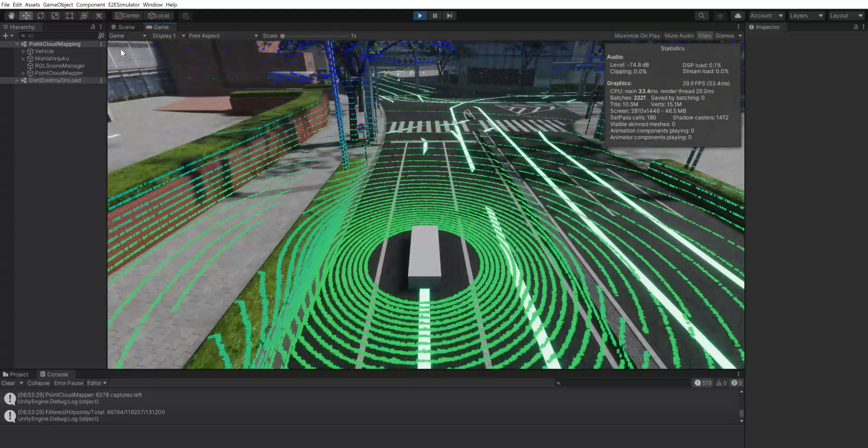
Task: Open the Free Aspect dropdown
Action: click(x=223, y=36)
